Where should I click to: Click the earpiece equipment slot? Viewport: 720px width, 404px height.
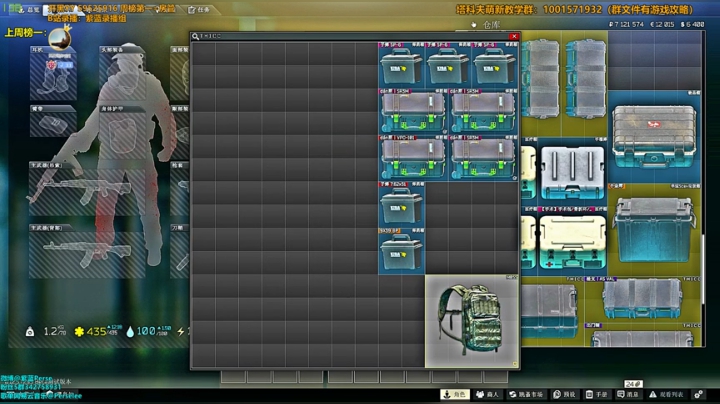[53, 73]
